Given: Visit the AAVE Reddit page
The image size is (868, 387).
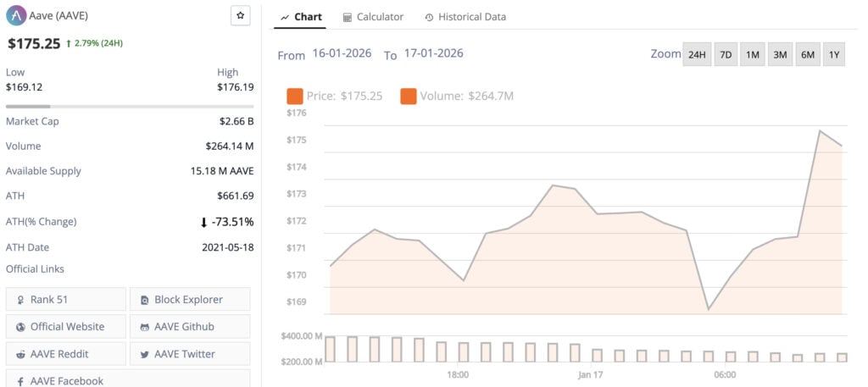Looking at the screenshot, I should coord(66,354).
